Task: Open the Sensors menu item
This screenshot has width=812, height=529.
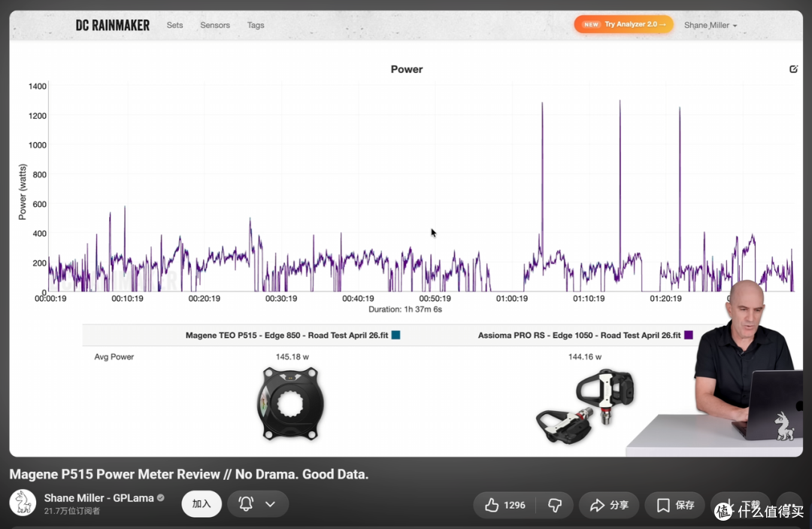Action: pos(215,25)
